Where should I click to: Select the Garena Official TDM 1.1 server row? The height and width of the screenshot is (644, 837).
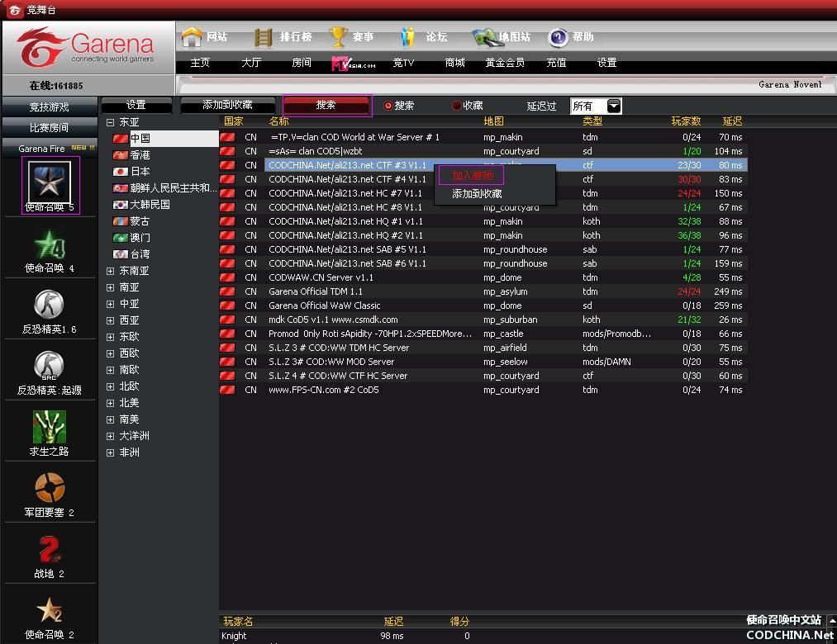483,291
